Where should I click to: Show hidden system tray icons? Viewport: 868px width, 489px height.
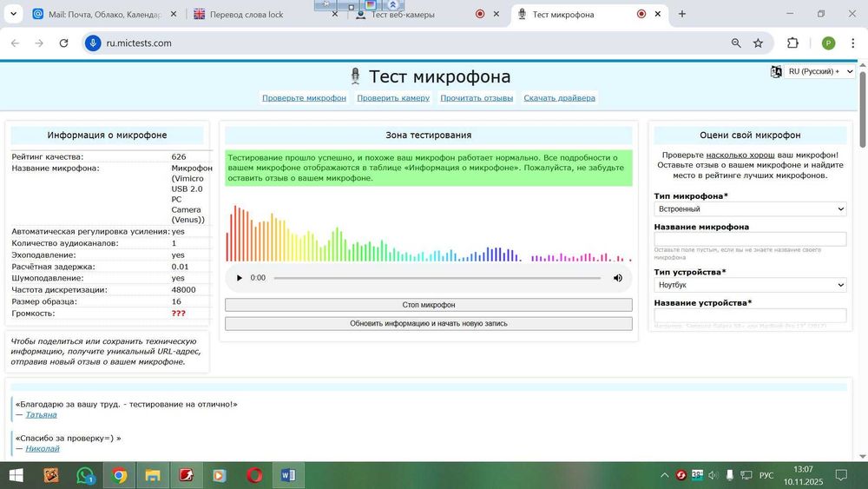664,475
